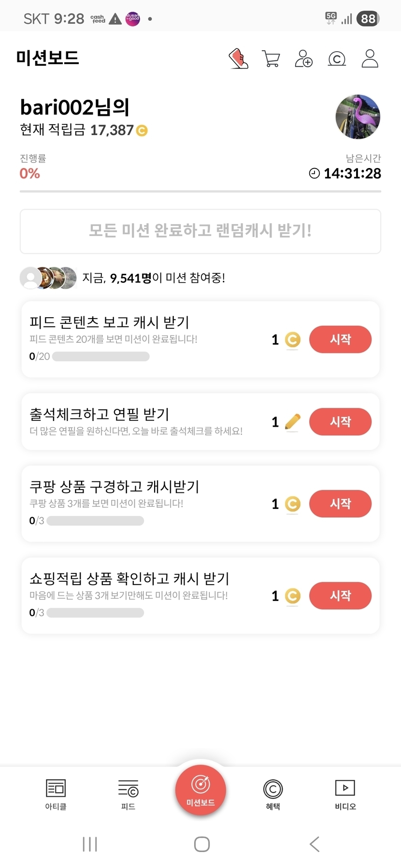Open the 비디오 tab
Image resolution: width=401 pixels, height=868 pixels.
click(345, 794)
